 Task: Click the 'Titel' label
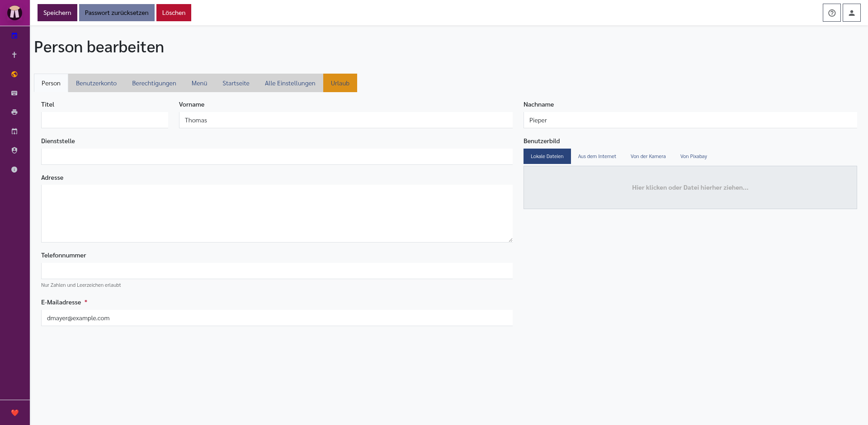click(x=47, y=104)
